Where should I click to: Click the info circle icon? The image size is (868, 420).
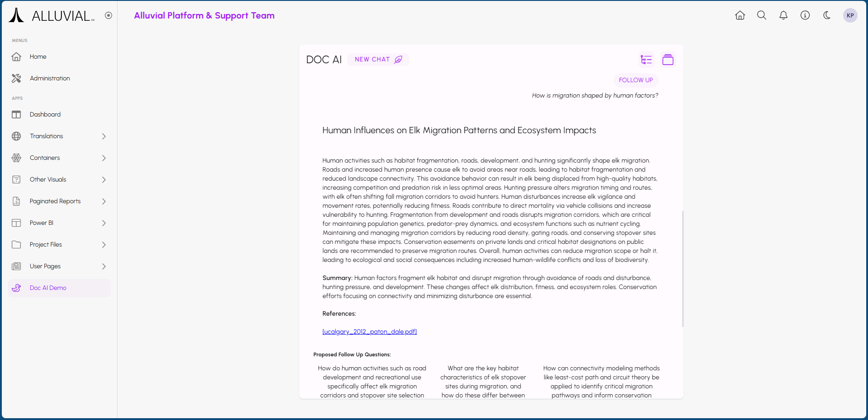805,15
